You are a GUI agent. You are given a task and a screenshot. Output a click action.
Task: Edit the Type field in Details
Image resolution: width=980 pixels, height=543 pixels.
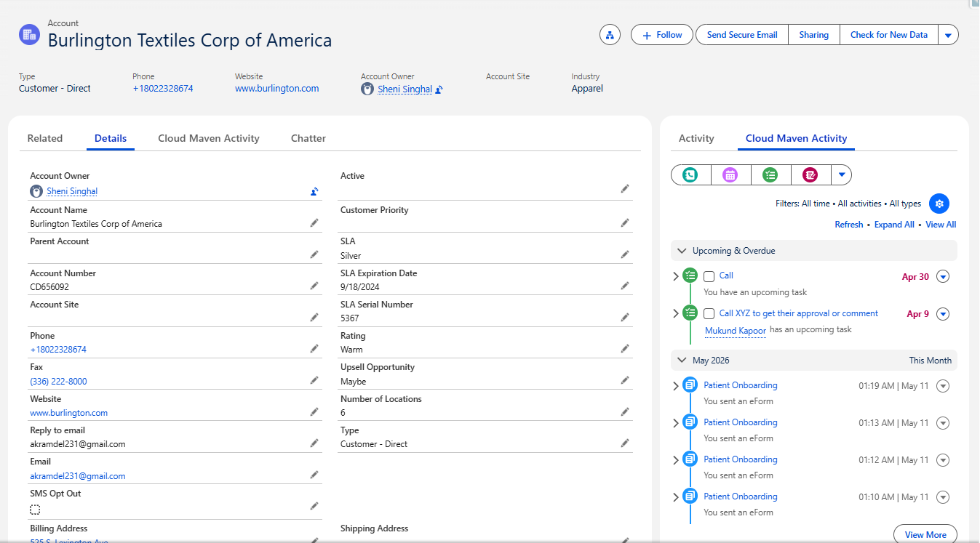pyautogui.click(x=625, y=443)
